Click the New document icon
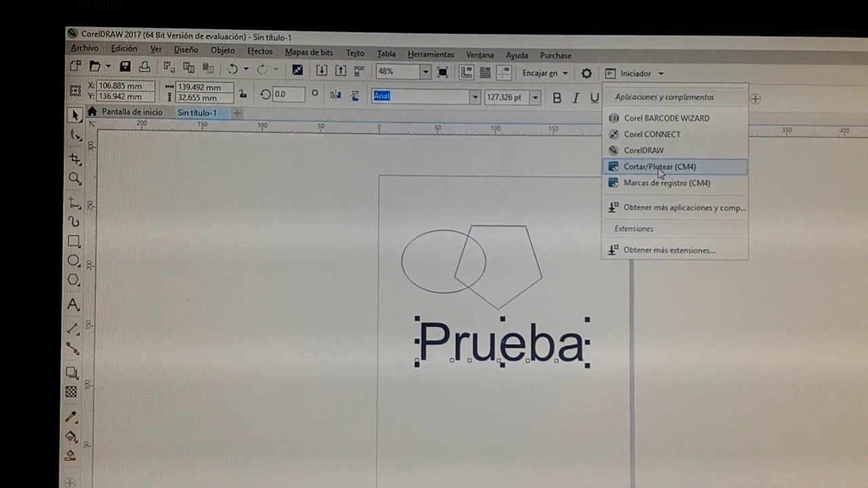The width and height of the screenshot is (868, 488). (75, 66)
